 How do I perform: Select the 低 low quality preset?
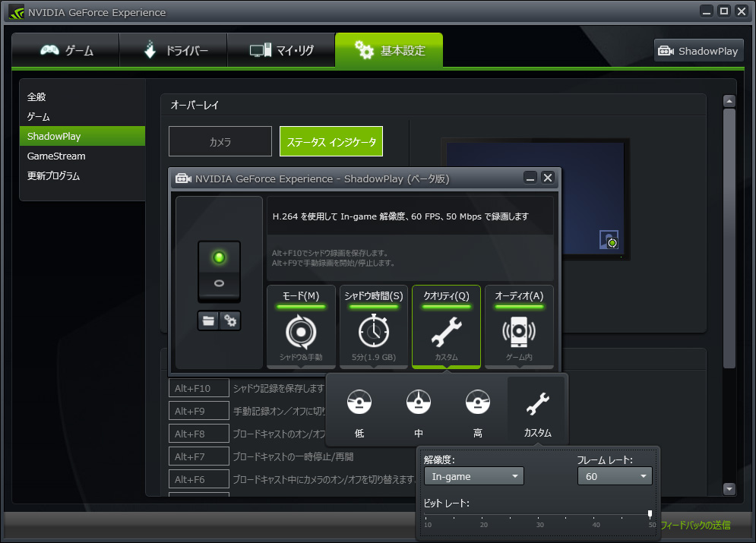click(359, 411)
